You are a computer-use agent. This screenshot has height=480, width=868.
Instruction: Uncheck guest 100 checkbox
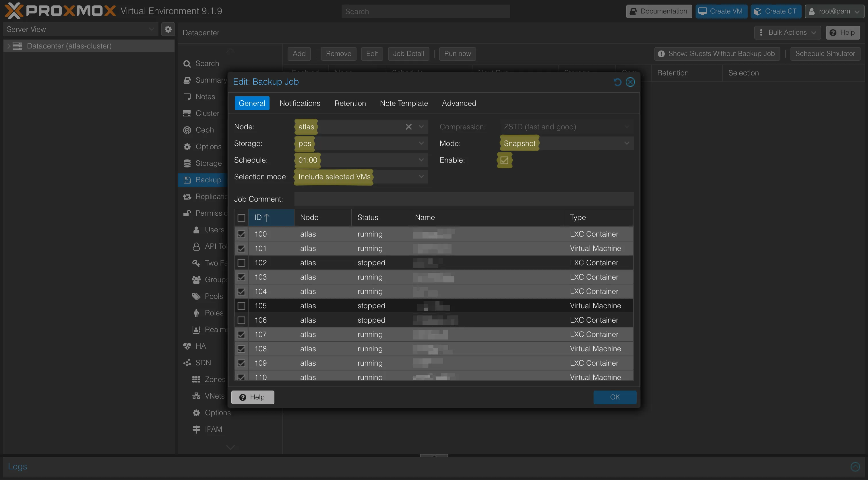pyautogui.click(x=241, y=234)
